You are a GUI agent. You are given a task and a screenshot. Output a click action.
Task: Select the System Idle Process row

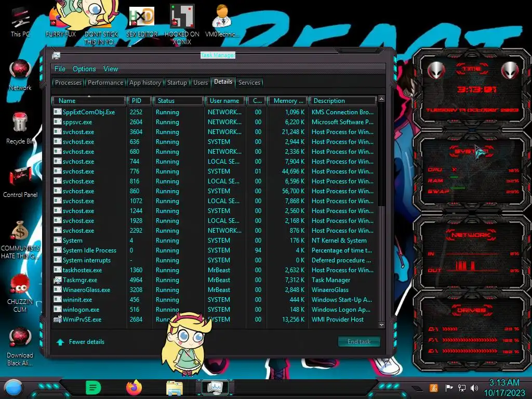tap(215, 250)
